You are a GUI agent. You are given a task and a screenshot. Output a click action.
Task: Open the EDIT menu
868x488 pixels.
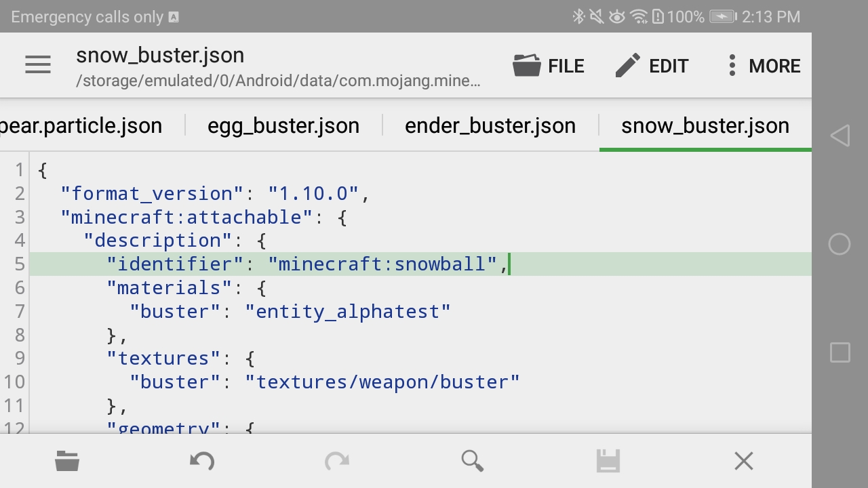tap(652, 66)
